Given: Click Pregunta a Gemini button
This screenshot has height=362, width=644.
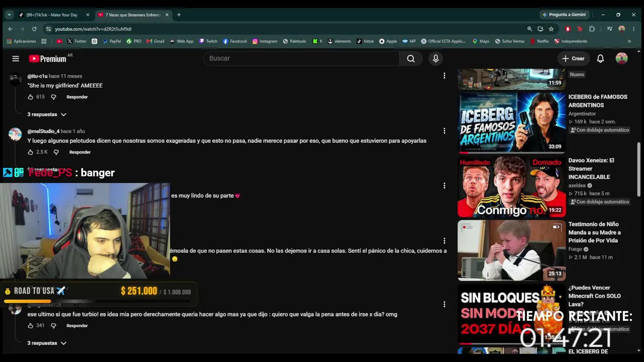Looking at the screenshot, I should (x=564, y=15).
